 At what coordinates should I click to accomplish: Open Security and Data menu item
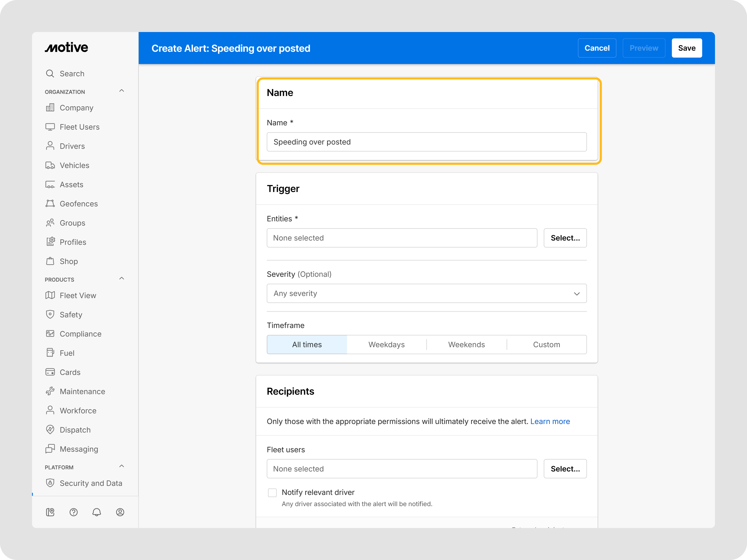(x=90, y=483)
